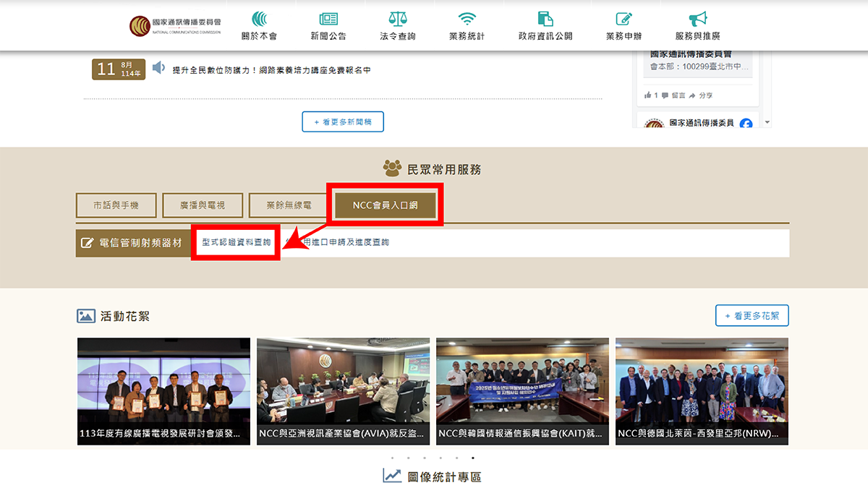
Task: Follow the 型式認證資料查詢 link
Action: click(235, 244)
